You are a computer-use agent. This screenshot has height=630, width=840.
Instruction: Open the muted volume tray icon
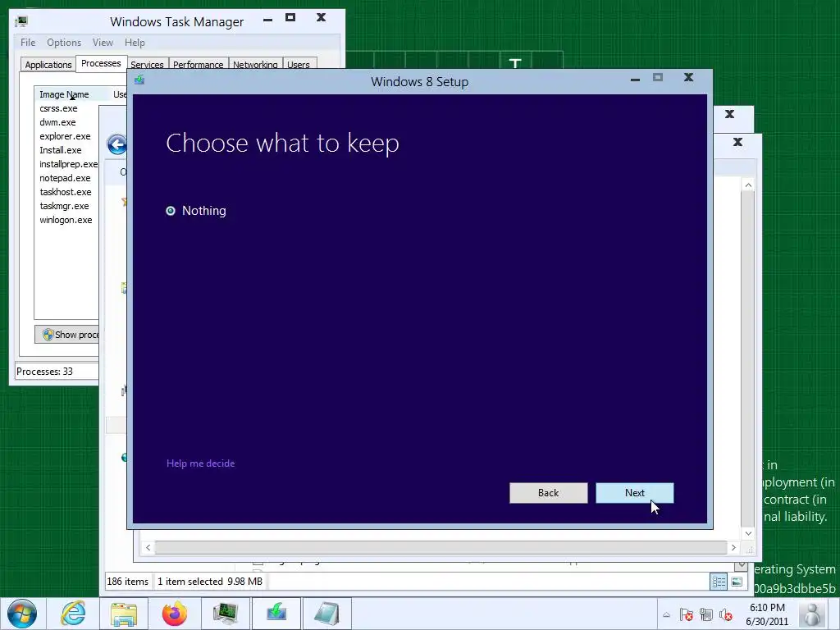click(726, 615)
